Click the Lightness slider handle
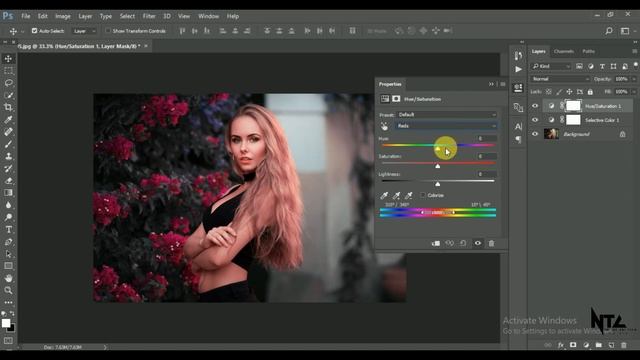The image size is (640, 360). (x=438, y=184)
